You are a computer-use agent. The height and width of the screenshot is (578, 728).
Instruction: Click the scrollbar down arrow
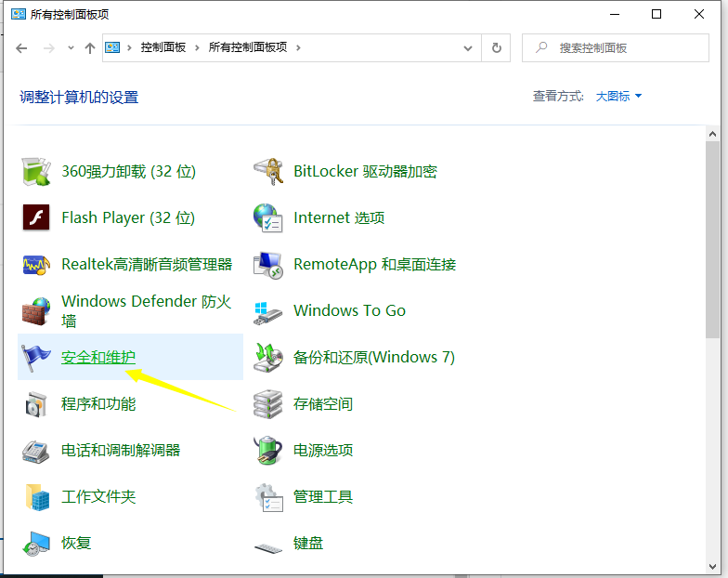(713, 567)
